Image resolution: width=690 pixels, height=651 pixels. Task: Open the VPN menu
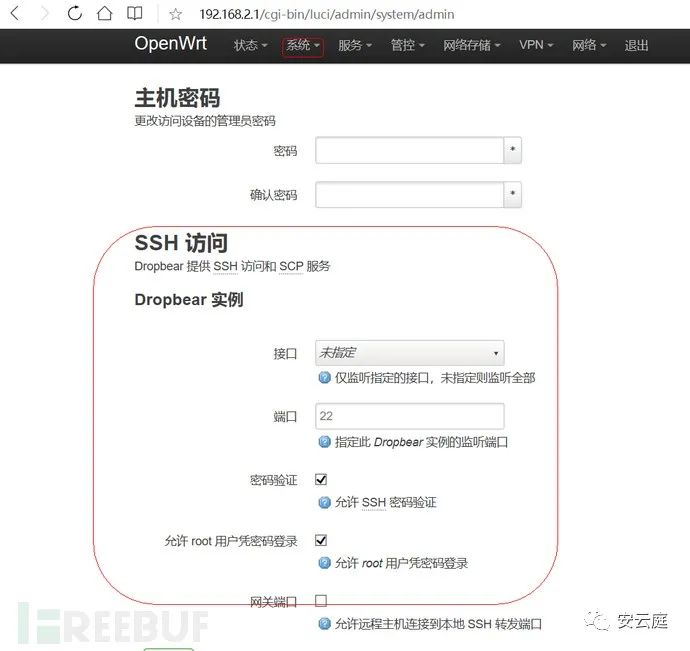click(536, 45)
